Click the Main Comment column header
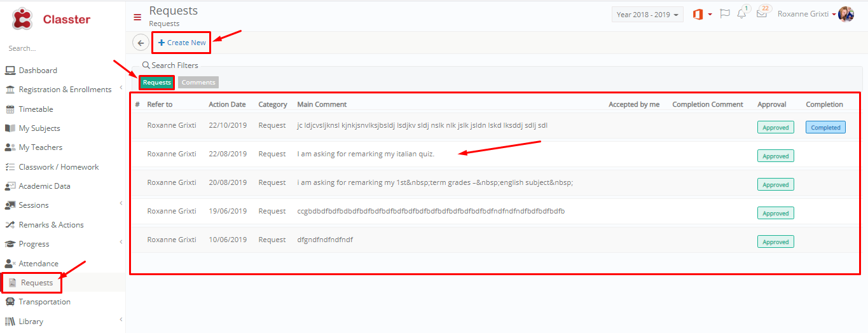 coord(322,104)
